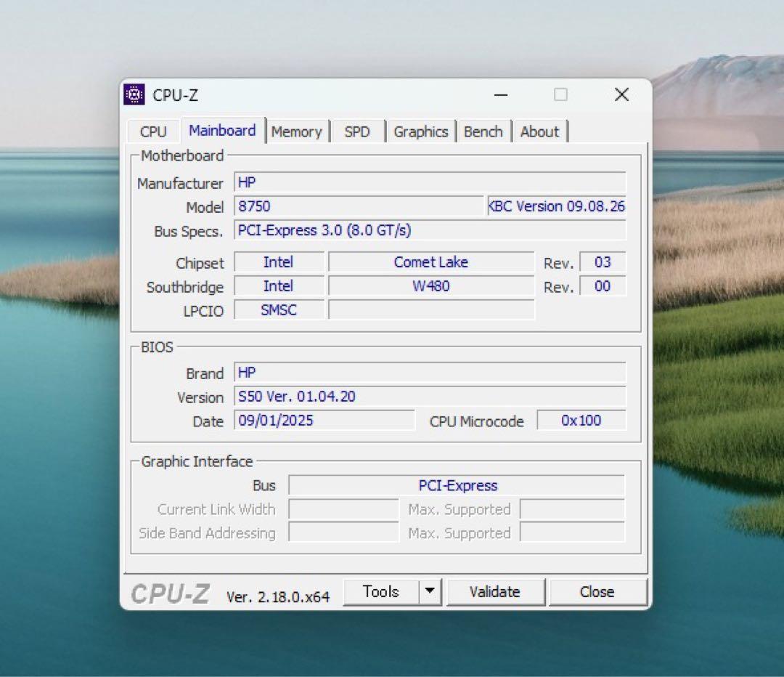Click the Chipset label
Viewport: 784px width, 677px height.
coord(200,263)
